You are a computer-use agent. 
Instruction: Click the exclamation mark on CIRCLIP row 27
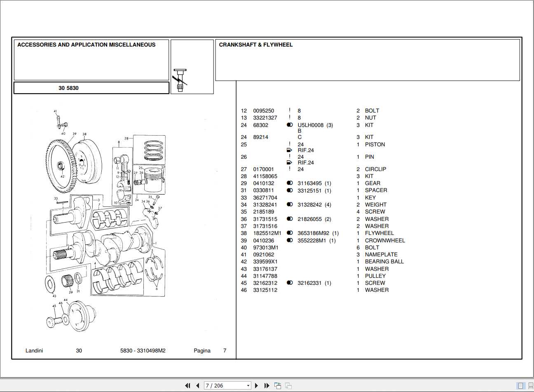point(289,169)
